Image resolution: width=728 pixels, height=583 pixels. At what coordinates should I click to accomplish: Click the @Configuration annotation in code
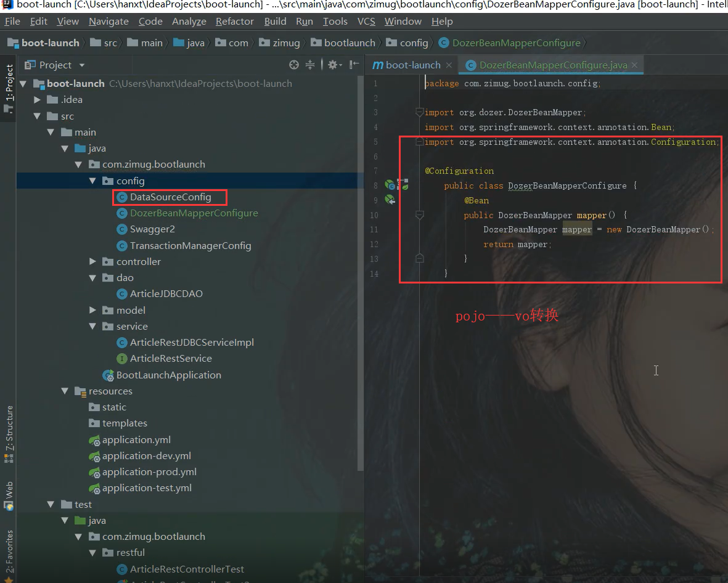point(459,171)
